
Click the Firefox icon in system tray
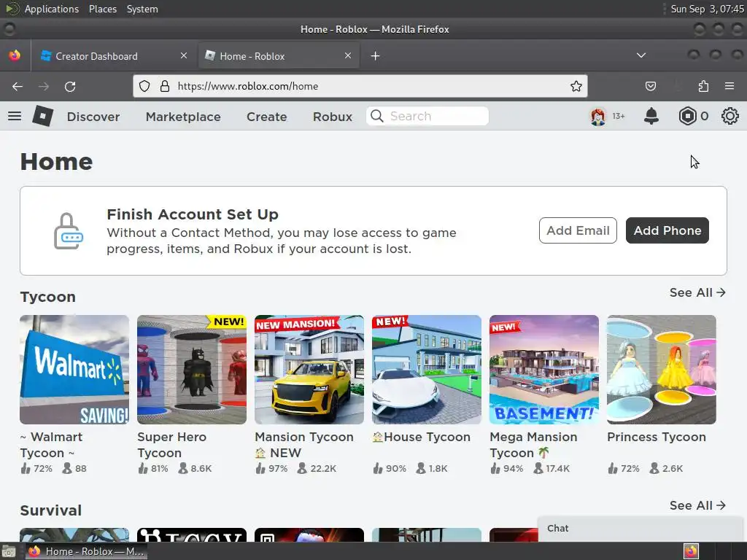click(x=691, y=551)
